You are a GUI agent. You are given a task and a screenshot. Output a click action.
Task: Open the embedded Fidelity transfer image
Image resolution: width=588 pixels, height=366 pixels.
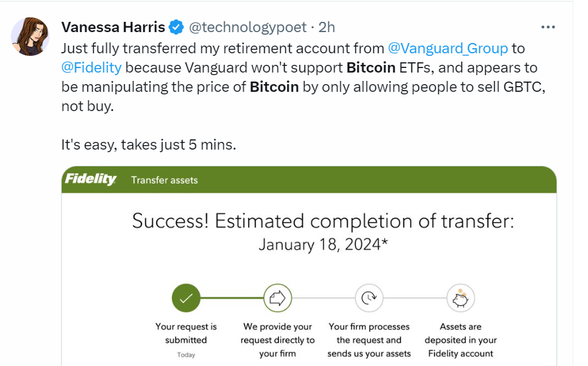tap(309, 266)
